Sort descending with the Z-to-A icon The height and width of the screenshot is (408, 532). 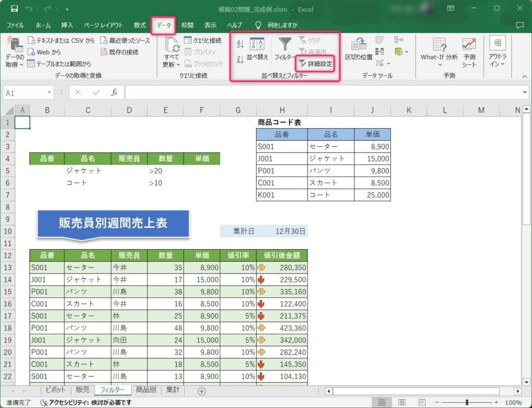coord(240,59)
